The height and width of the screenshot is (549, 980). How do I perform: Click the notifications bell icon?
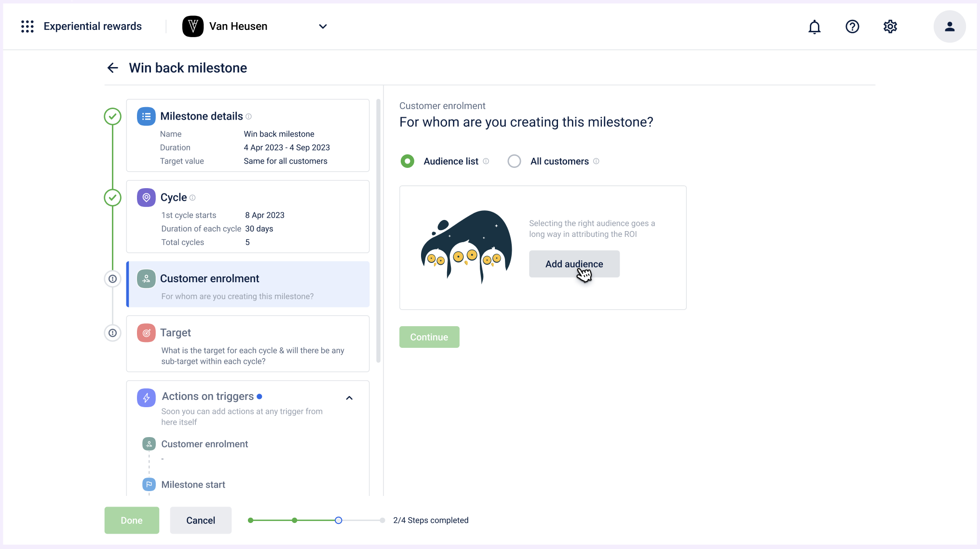tap(814, 27)
